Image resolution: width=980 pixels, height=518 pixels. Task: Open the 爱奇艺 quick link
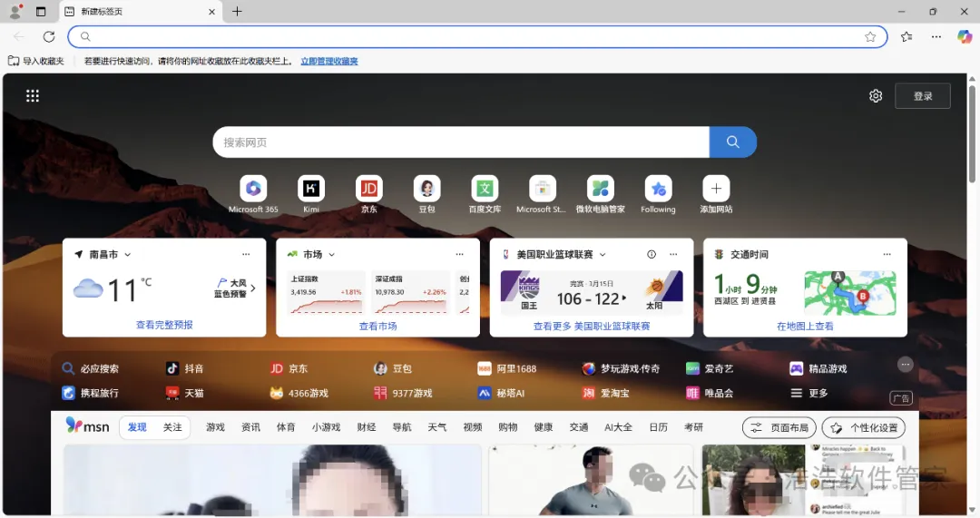point(710,368)
